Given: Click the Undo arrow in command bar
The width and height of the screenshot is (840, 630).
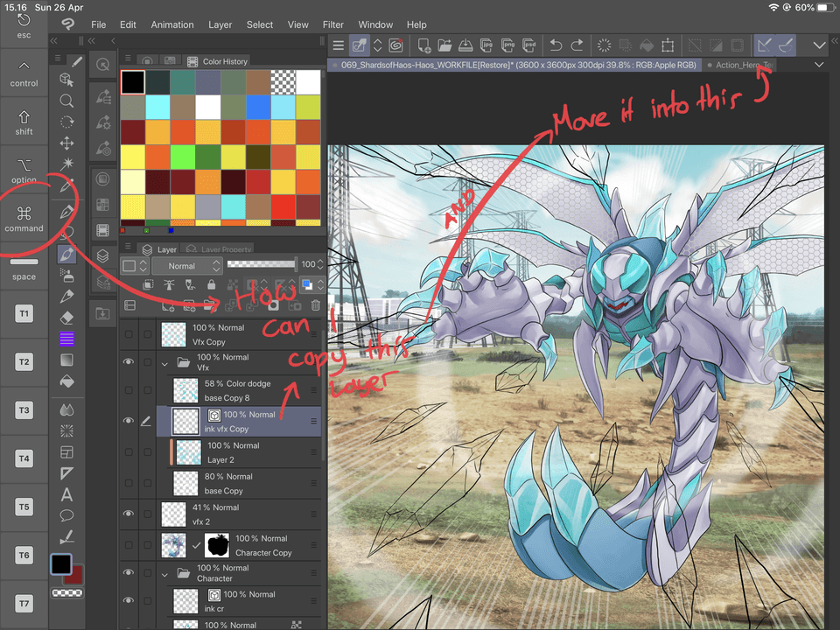Looking at the screenshot, I should (x=555, y=45).
